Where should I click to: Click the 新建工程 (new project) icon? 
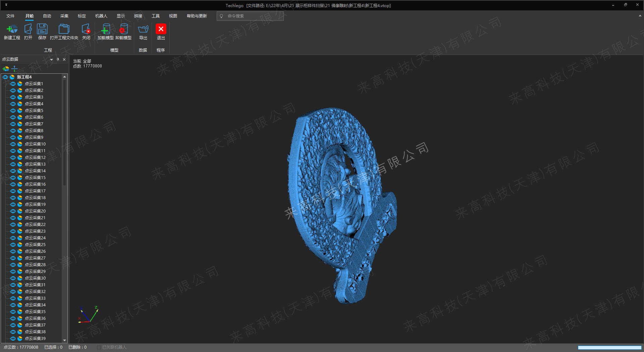[x=12, y=30]
